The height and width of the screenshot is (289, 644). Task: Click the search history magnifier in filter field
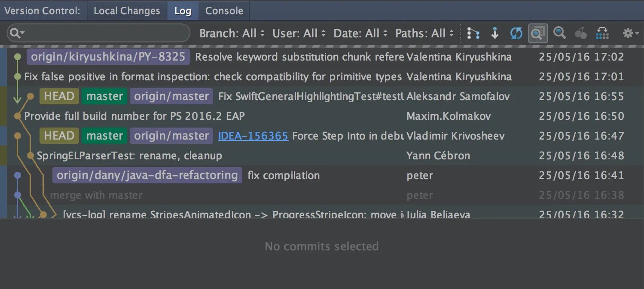pyautogui.click(x=17, y=33)
